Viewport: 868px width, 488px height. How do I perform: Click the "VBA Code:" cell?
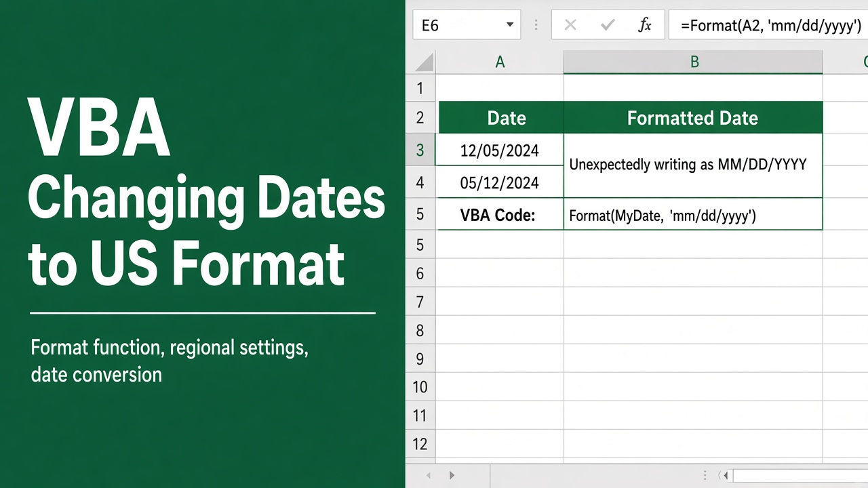coord(500,215)
